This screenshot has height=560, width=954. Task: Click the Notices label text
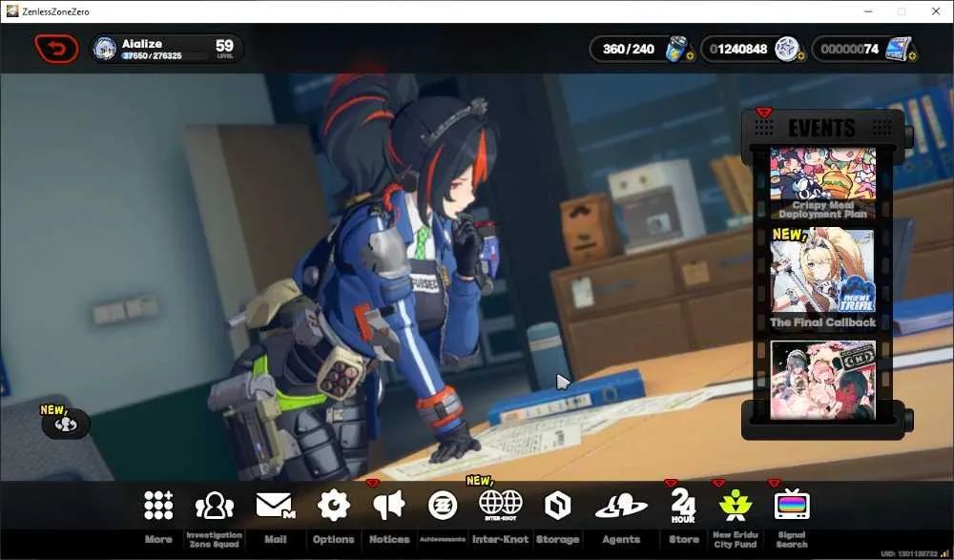coord(389,539)
